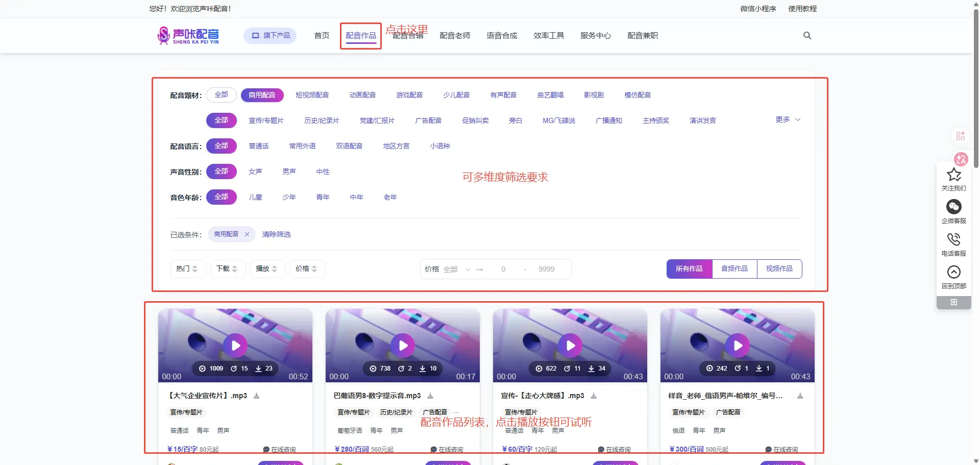The image size is (980, 465).
Task: Click 回到顶部 arrow icon
Action: click(x=953, y=272)
